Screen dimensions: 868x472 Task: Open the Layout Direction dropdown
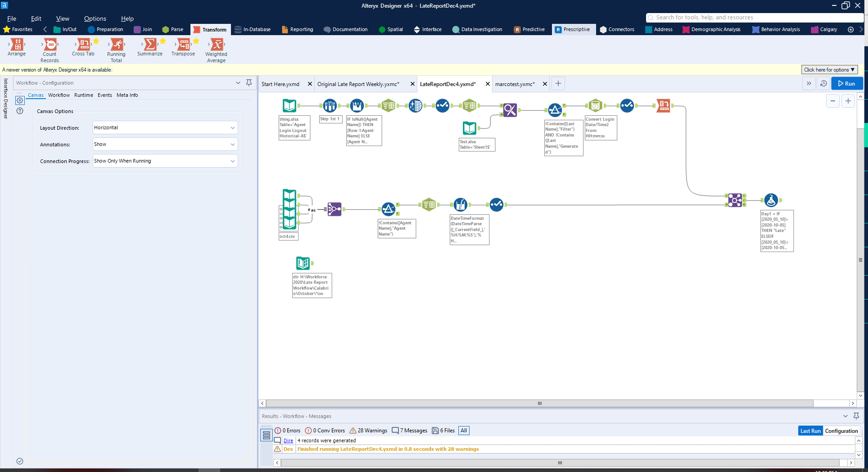point(165,127)
